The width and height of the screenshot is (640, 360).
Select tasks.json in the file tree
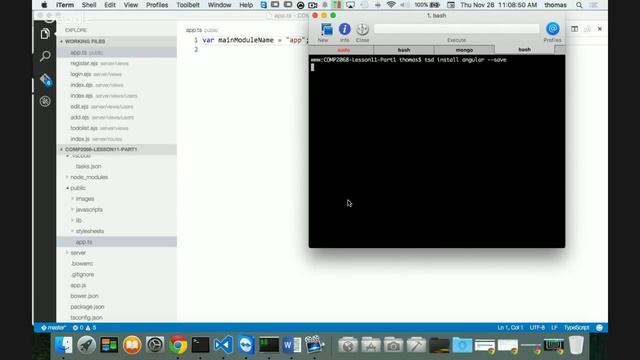89,167
